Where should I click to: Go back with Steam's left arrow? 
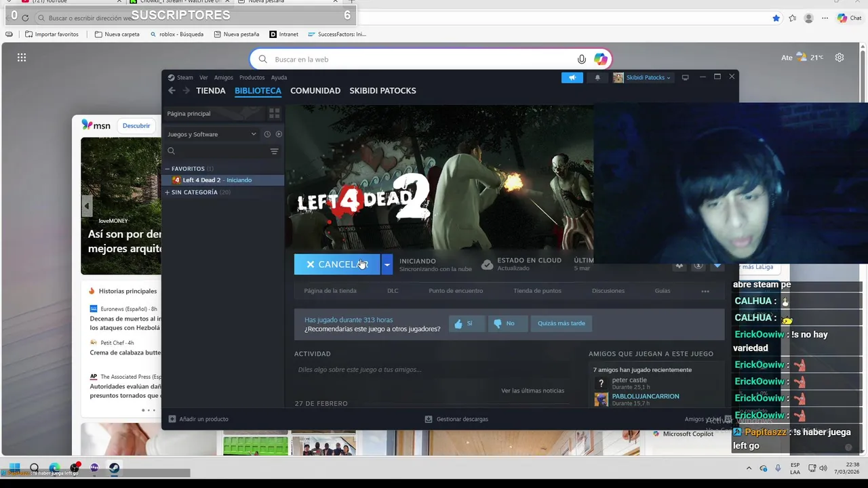172,91
